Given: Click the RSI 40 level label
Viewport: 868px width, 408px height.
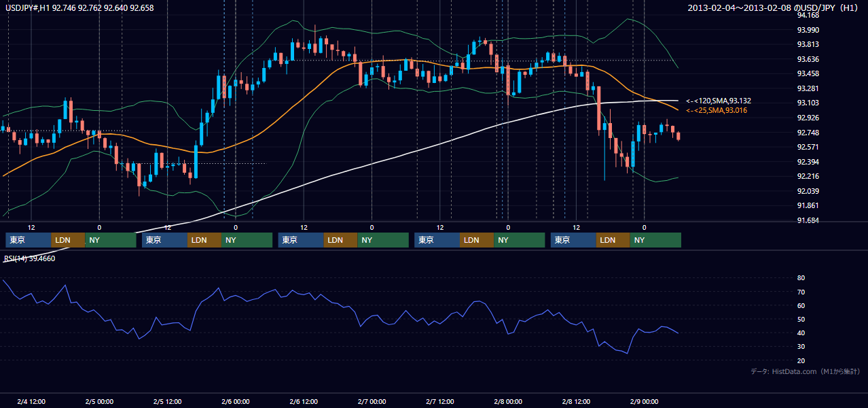Looking at the screenshot, I should 801,333.
